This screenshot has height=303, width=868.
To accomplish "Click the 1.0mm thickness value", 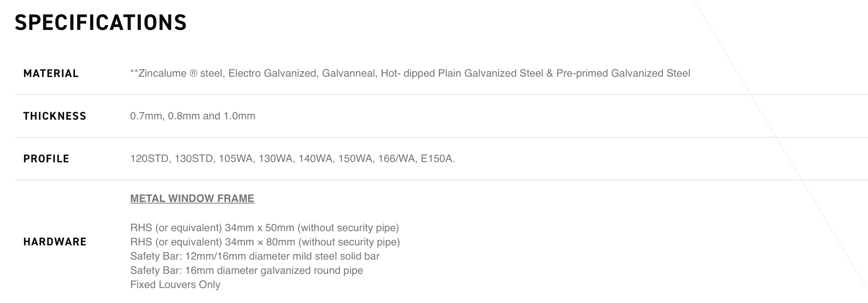I will (x=239, y=116).
